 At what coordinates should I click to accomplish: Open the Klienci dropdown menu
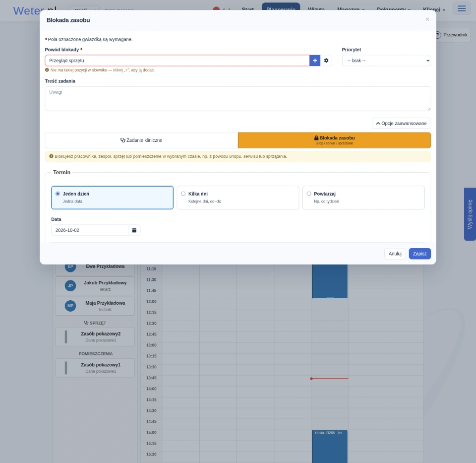tap(434, 10)
